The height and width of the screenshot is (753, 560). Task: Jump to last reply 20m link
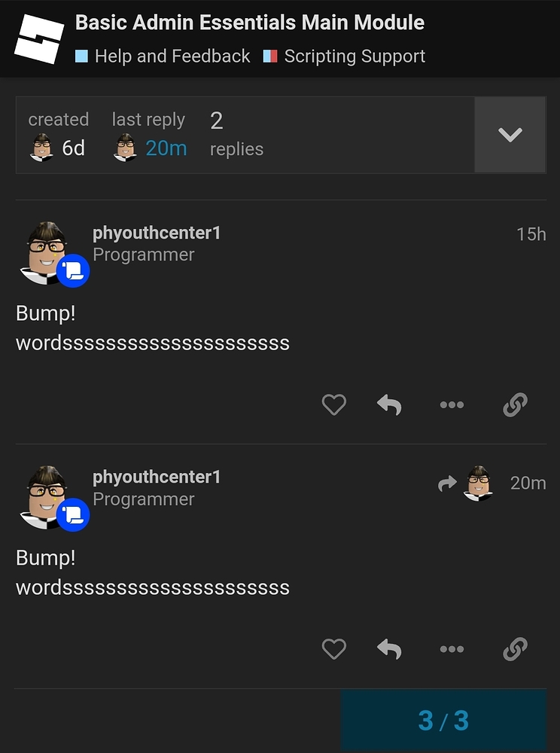(x=166, y=148)
